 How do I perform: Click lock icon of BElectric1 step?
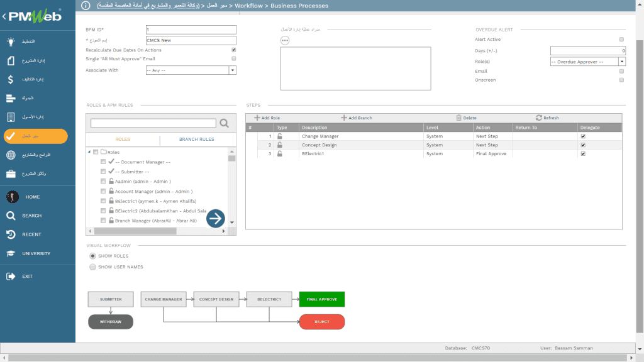tap(280, 153)
